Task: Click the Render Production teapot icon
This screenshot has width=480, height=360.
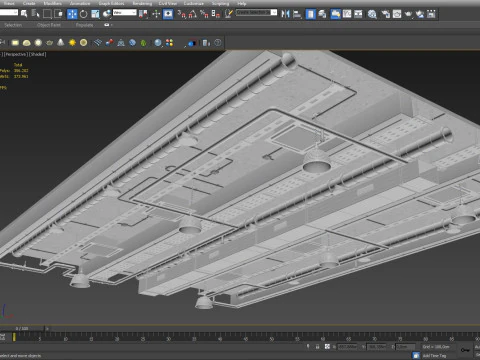Action: 408,14
